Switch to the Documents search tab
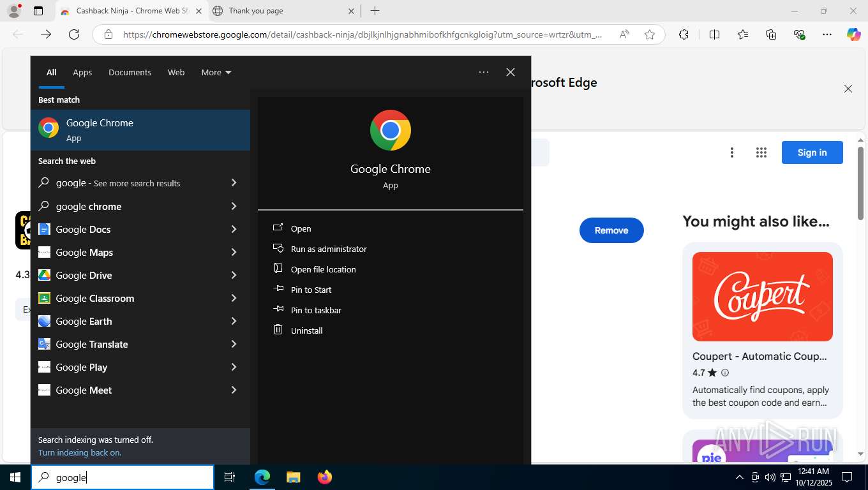The width and height of the screenshot is (868, 490). 130,72
